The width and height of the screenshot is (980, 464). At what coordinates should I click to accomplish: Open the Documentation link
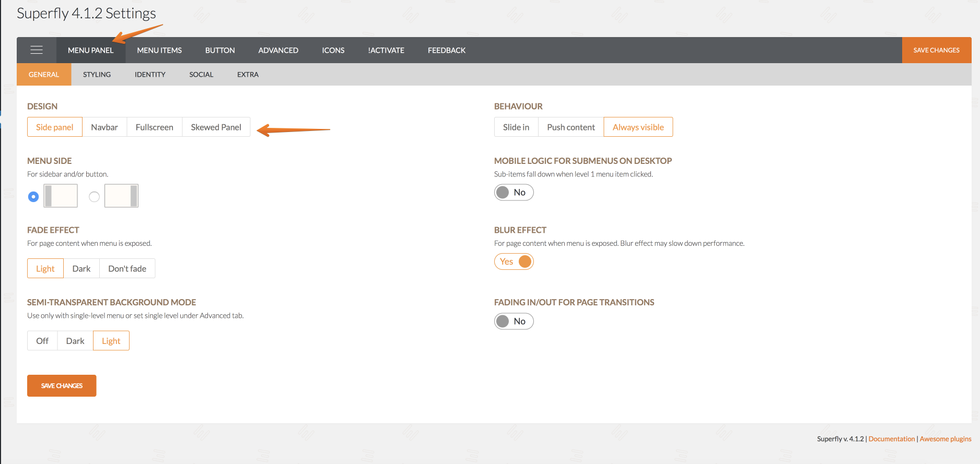[892, 439]
